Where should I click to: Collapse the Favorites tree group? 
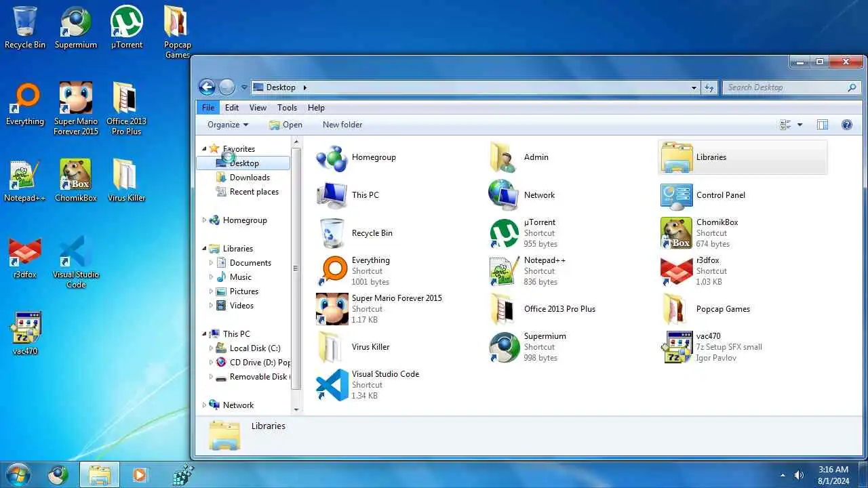[204, 148]
